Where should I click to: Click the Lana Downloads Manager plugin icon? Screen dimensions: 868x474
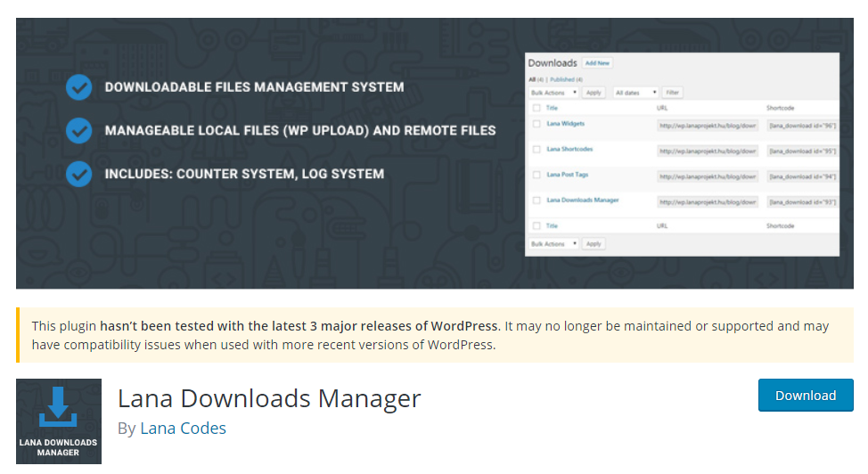59,421
